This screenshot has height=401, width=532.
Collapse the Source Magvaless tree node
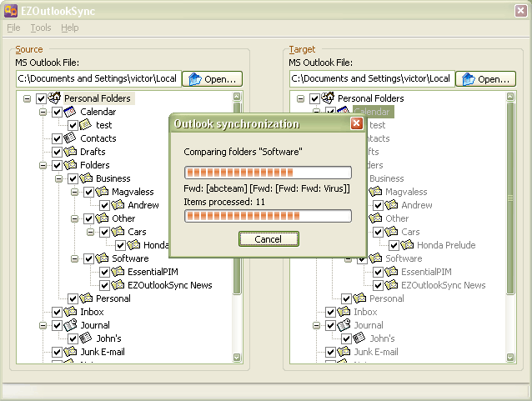(75, 192)
